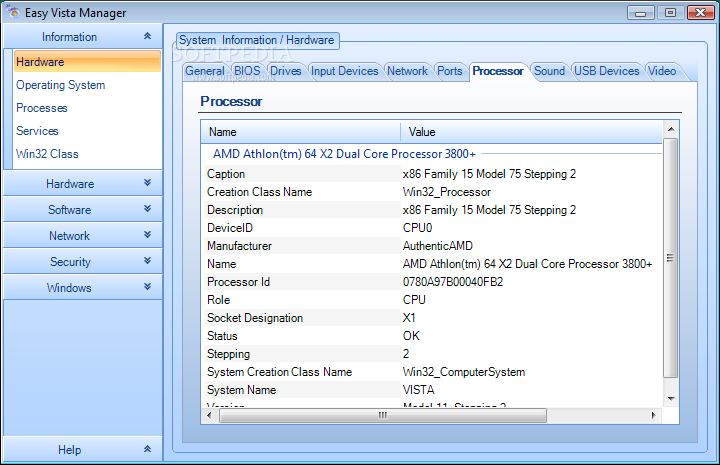Viewport: 720px width, 465px height.
Task: Click the Win32_Processor value
Action: tap(446, 192)
